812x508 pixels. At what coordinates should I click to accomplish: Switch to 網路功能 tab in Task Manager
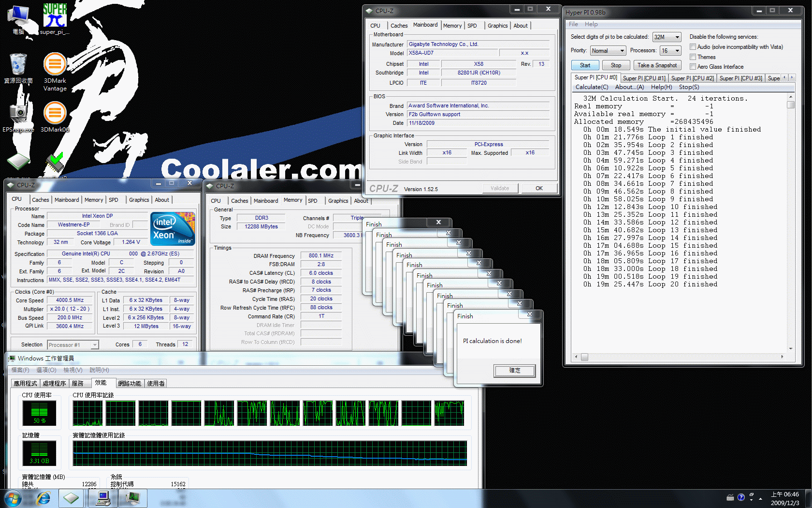pyautogui.click(x=130, y=383)
